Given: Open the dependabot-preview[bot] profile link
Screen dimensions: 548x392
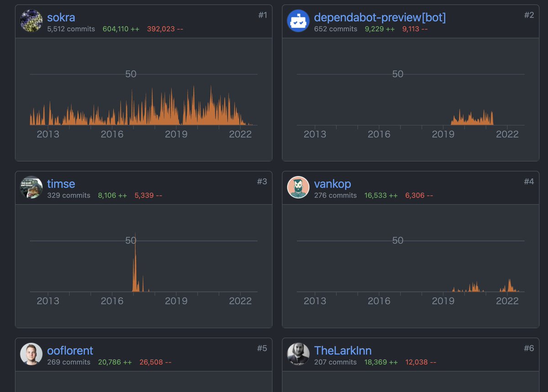Looking at the screenshot, I should [x=380, y=18].
